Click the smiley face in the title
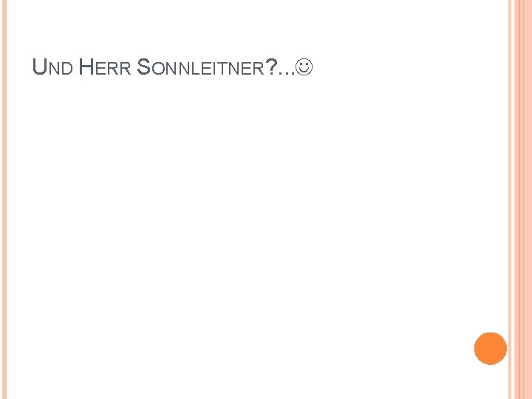Viewport: 532px width, 399px height. pos(304,69)
